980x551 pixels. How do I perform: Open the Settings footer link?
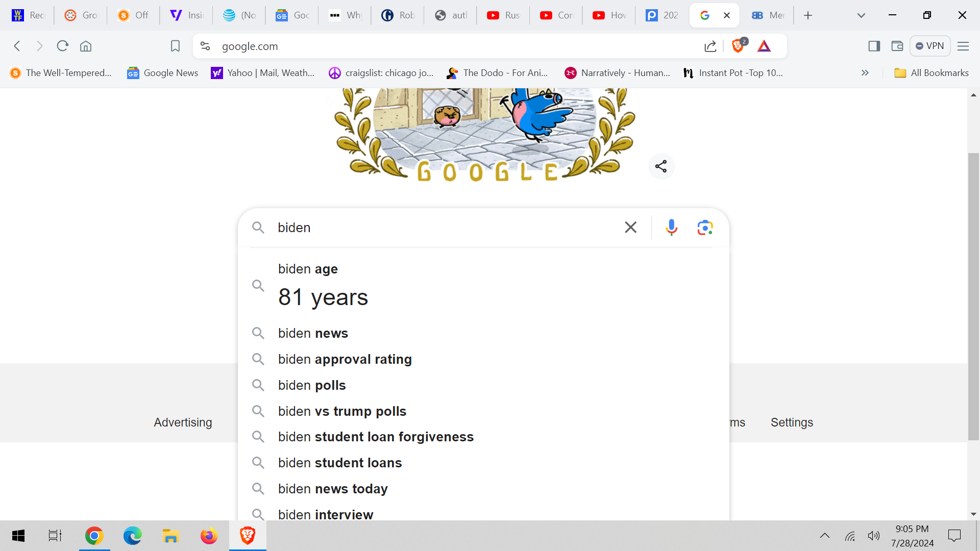[x=792, y=422]
